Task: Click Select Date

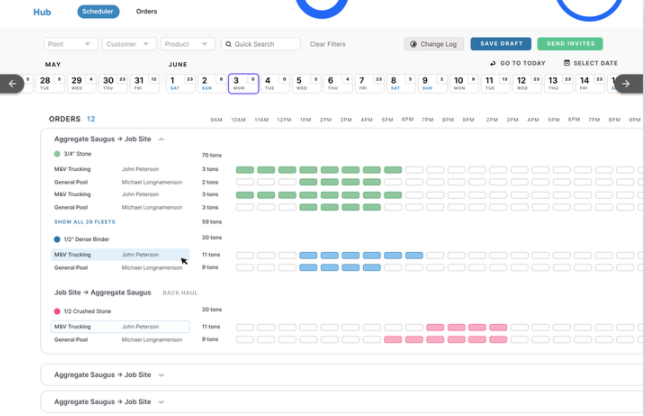Action: (x=590, y=63)
